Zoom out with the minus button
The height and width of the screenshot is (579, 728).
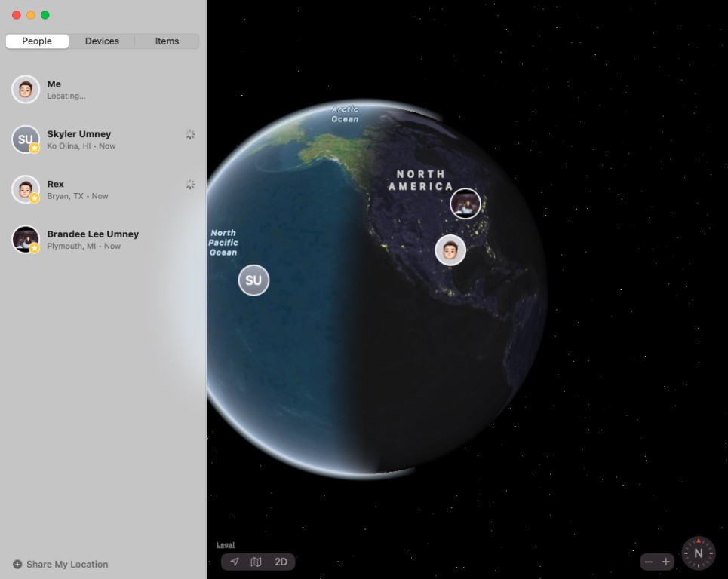[x=648, y=562]
